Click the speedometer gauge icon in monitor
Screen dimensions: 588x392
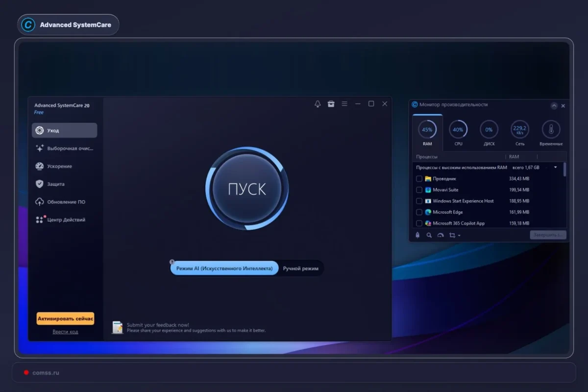(x=440, y=235)
